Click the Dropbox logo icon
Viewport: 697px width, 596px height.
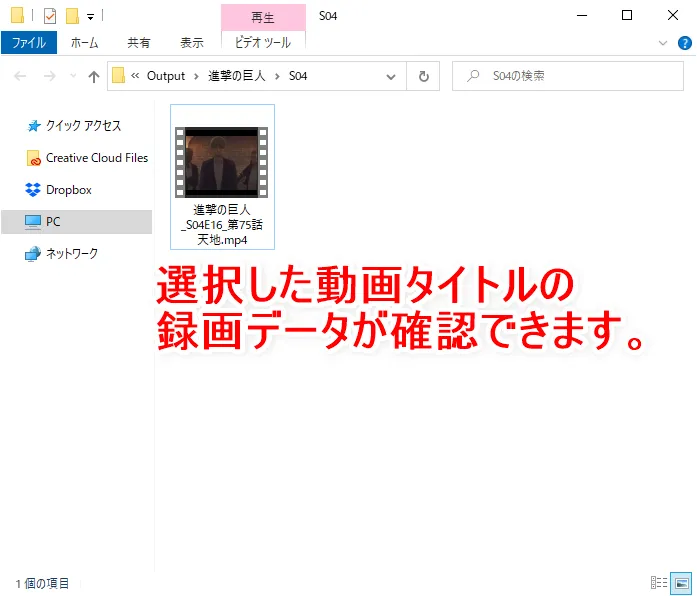point(32,190)
